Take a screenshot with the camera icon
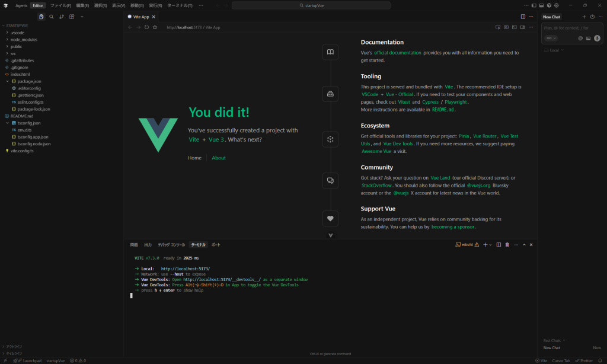Image resolution: width=607 pixels, height=364 pixels. point(506,27)
